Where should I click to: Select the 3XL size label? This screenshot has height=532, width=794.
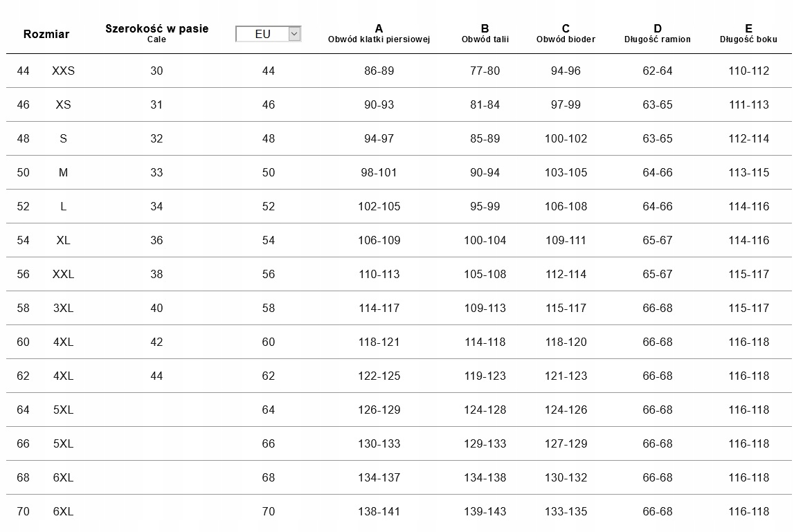click(x=63, y=308)
